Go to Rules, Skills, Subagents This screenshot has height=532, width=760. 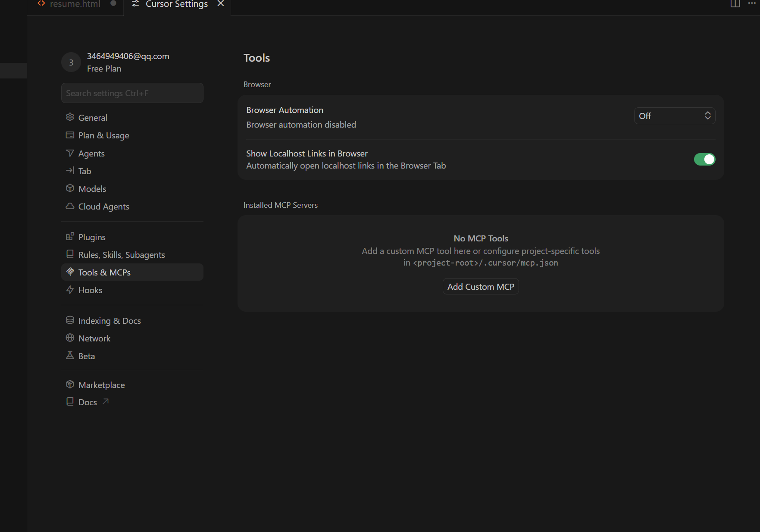(132, 255)
